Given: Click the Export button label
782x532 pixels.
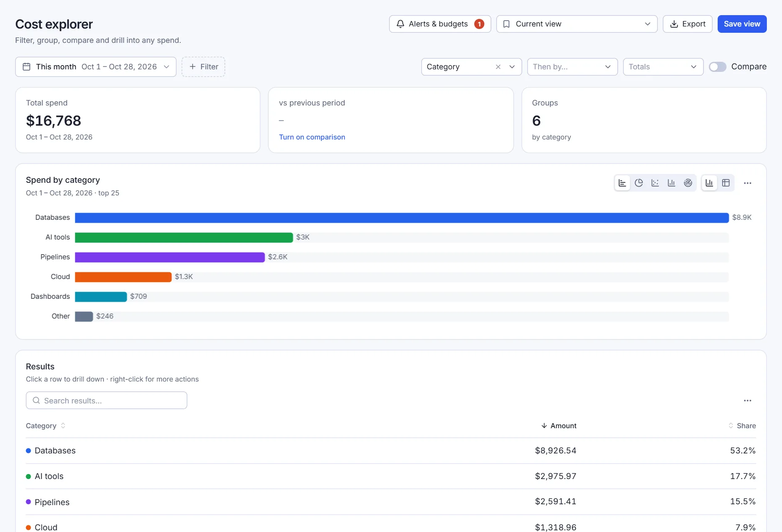Looking at the screenshot, I should (x=694, y=24).
